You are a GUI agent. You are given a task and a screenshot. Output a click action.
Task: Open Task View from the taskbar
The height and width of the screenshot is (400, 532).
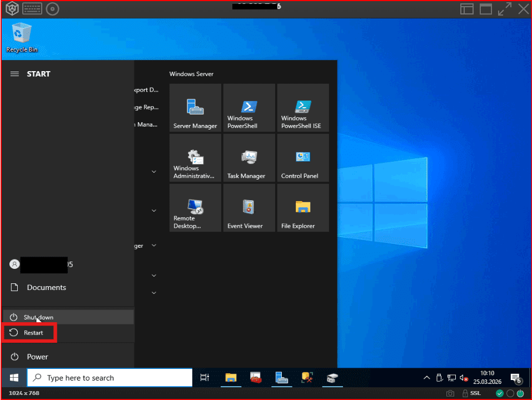coord(205,378)
